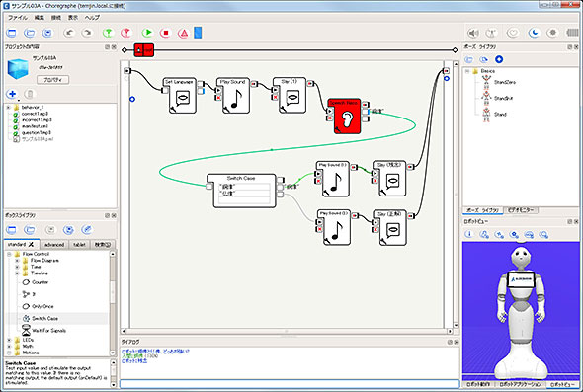Click the dialog text input field

click(x=290, y=384)
